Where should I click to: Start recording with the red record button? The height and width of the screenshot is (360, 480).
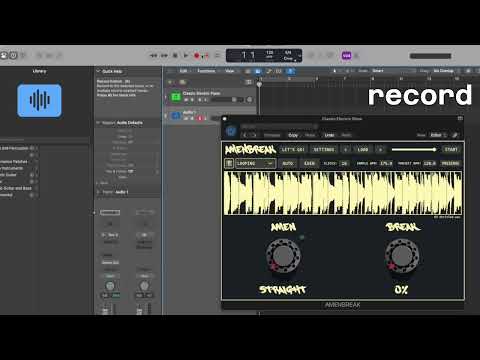pyautogui.click(x=197, y=56)
